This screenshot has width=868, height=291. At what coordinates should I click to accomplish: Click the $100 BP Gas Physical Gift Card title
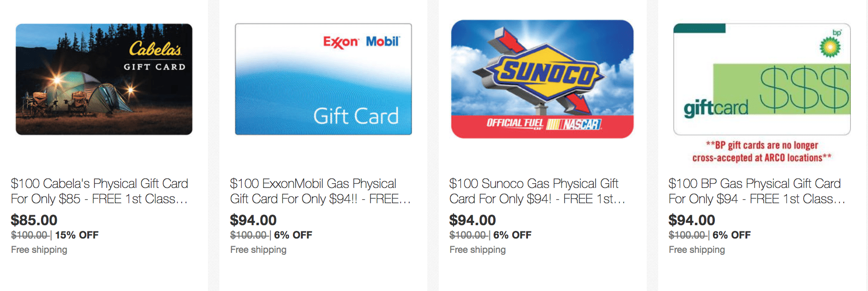click(757, 191)
